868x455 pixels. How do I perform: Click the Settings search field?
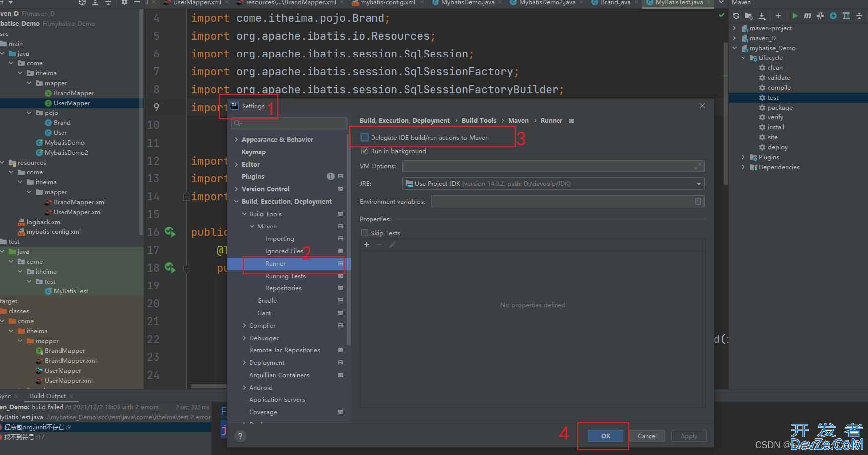click(290, 123)
